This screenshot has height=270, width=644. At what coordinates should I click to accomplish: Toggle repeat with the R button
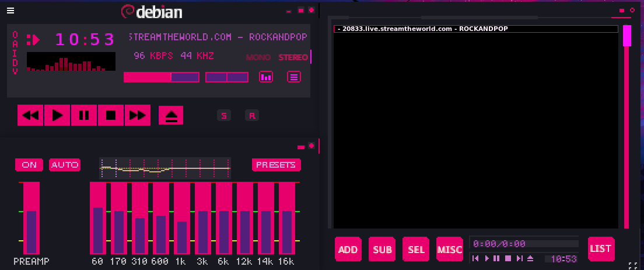click(x=252, y=116)
